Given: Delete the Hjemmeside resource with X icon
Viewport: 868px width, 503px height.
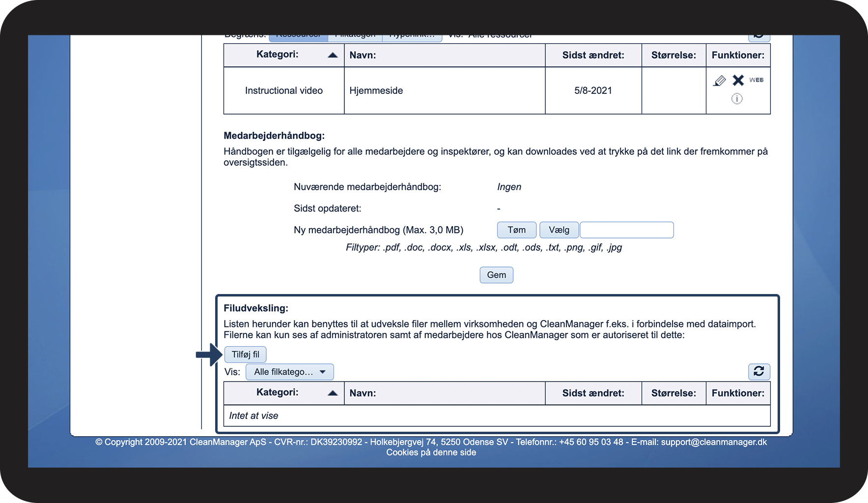Looking at the screenshot, I should (738, 80).
